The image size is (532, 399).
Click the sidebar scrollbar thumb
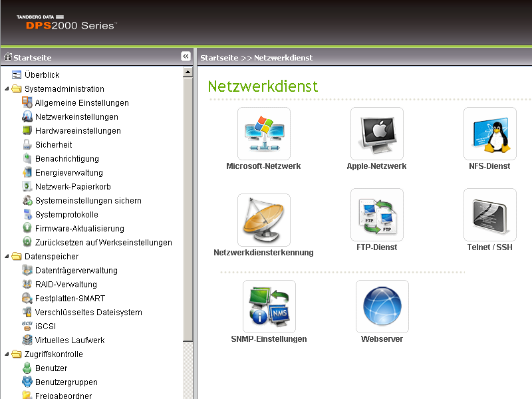[188, 209]
